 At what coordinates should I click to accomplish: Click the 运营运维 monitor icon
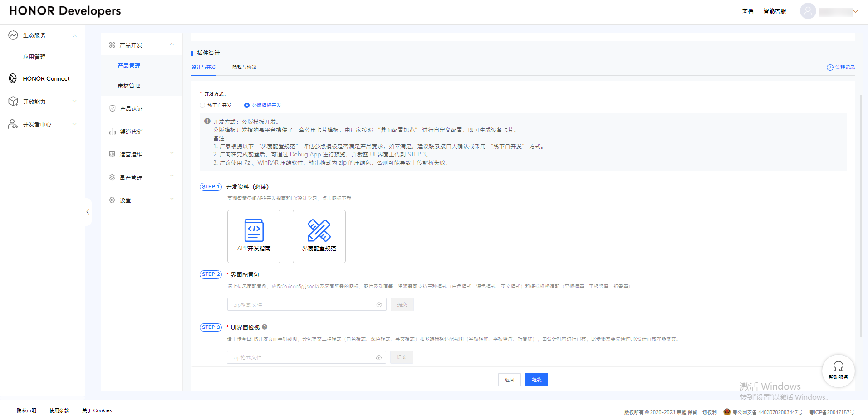[112, 154]
